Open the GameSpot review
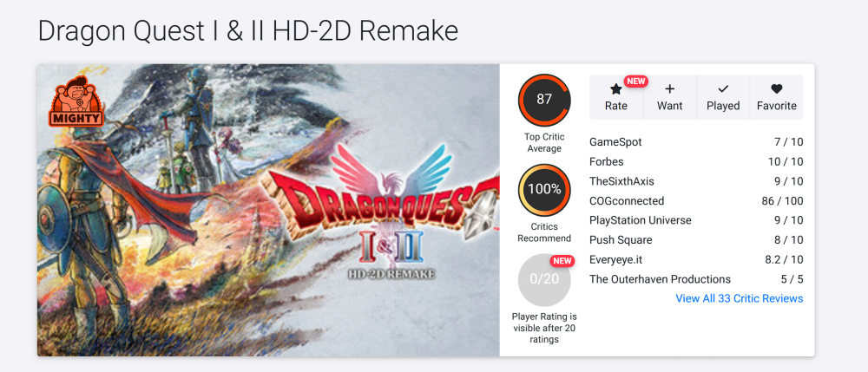Screen dimensions: 868x372 coord(696,142)
